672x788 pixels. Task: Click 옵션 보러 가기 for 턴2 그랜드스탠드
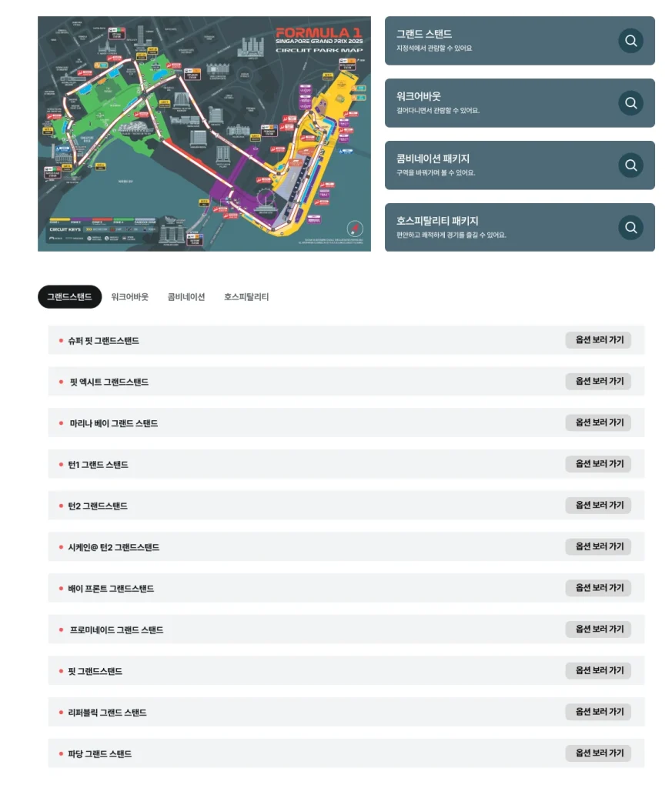click(598, 506)
